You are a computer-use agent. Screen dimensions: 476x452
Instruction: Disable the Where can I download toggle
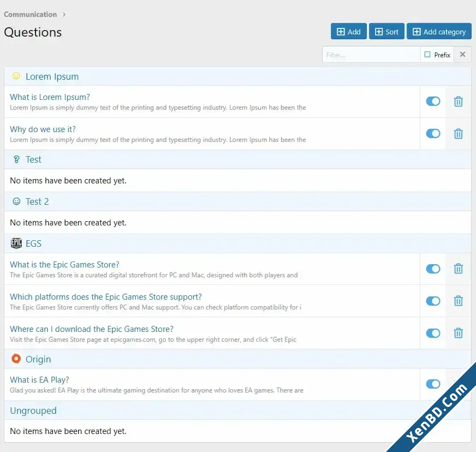pos(433,334)
